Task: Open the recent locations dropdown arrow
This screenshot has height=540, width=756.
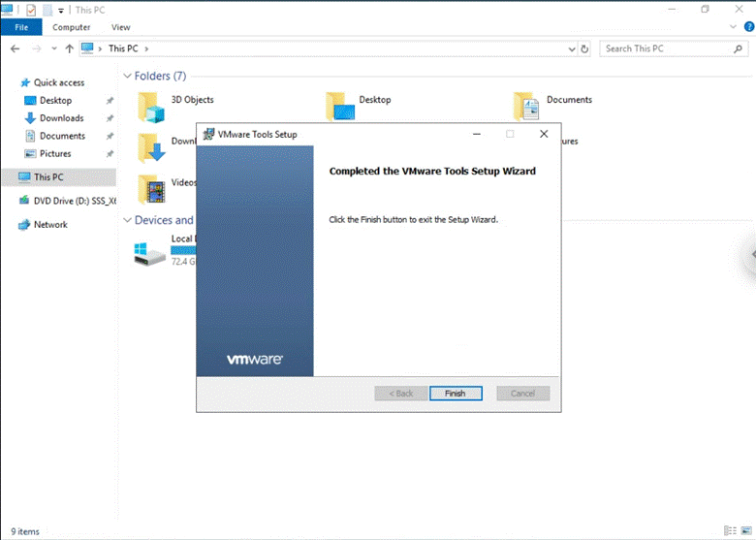Action: [x=54, y=48]
